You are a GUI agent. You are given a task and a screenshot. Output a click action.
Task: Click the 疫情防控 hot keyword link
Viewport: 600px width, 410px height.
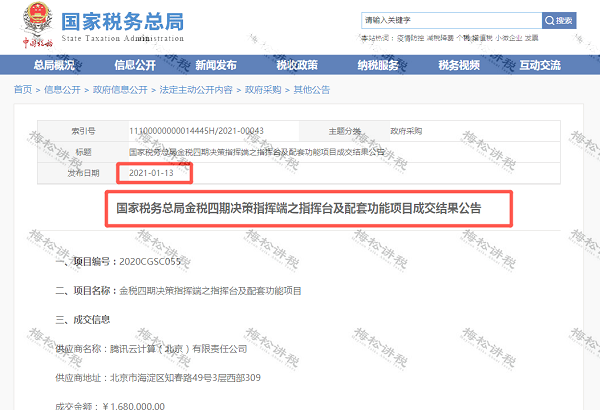[x=414, y=38]
